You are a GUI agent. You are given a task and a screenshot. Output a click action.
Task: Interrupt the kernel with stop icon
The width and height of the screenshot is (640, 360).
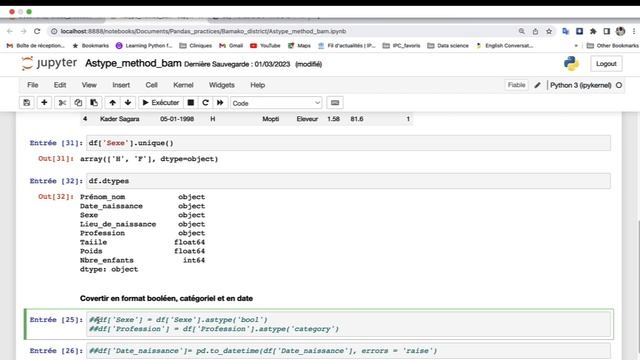[x=191, y=103]
